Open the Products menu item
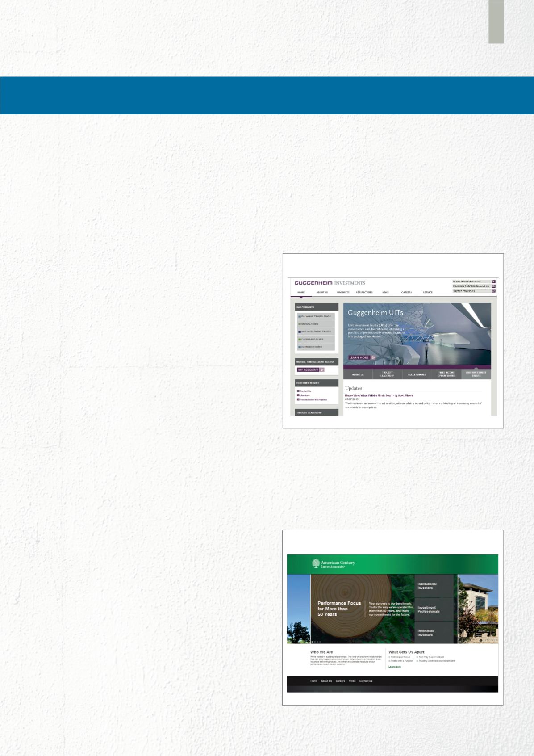The height and width of the screenshot is (756, 534). click(343, 292)
